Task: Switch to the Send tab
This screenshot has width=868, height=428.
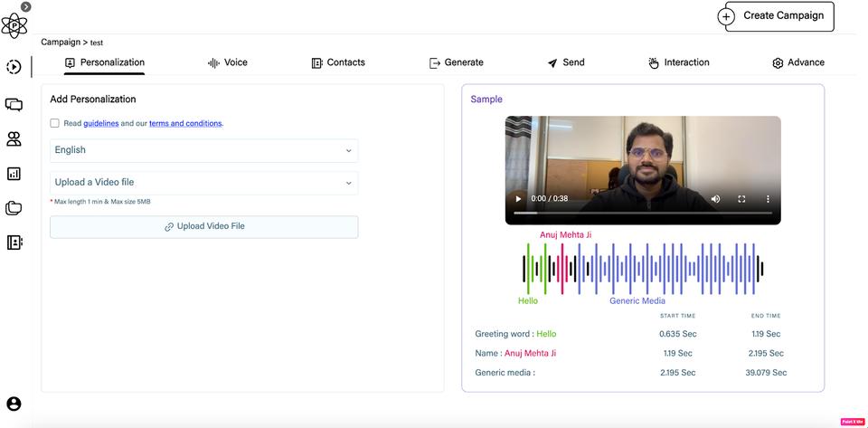Action: tap(566, 62)
